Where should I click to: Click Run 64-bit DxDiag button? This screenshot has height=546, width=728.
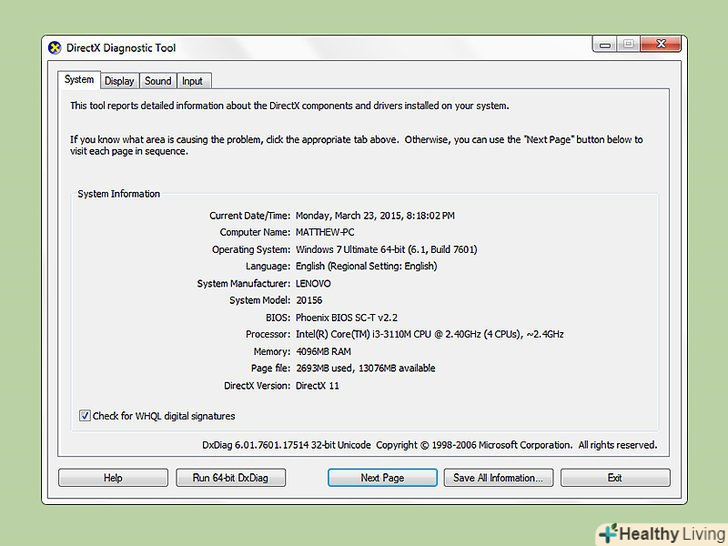tap(230, 477)
